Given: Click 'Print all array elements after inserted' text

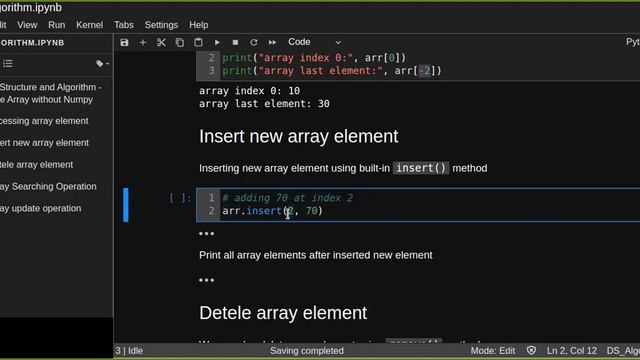Looking at the screenshot, I should 316,255.
